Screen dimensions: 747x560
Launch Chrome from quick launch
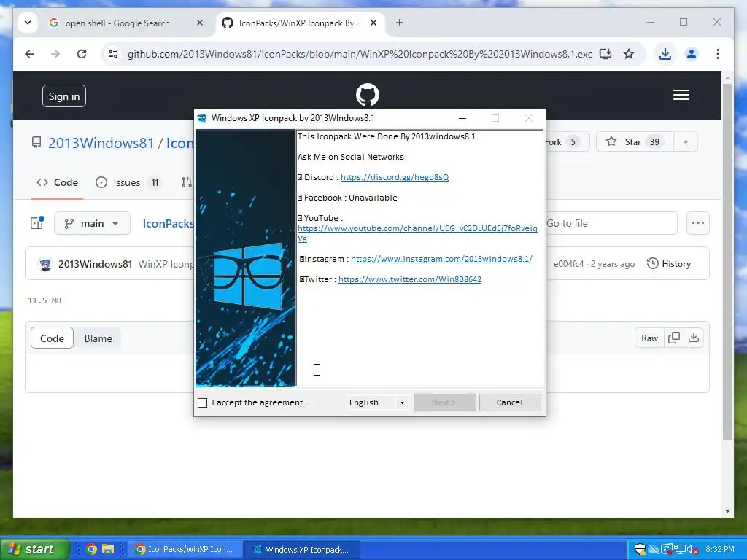(91, 550)
